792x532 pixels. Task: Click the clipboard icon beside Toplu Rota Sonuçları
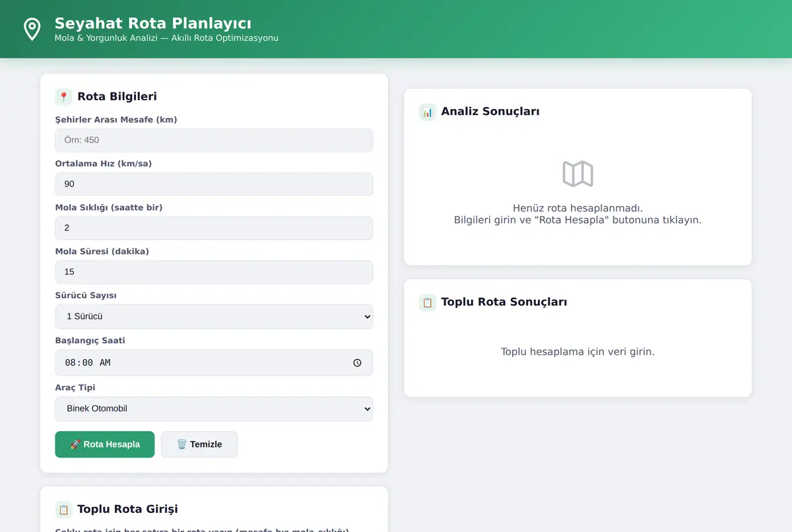[x=427, y=302]
